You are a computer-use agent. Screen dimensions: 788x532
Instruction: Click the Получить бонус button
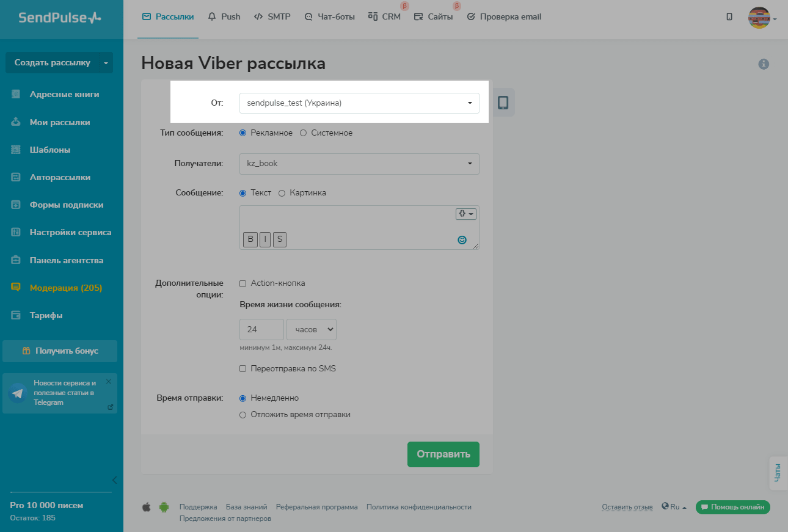[x=60, y=351]
